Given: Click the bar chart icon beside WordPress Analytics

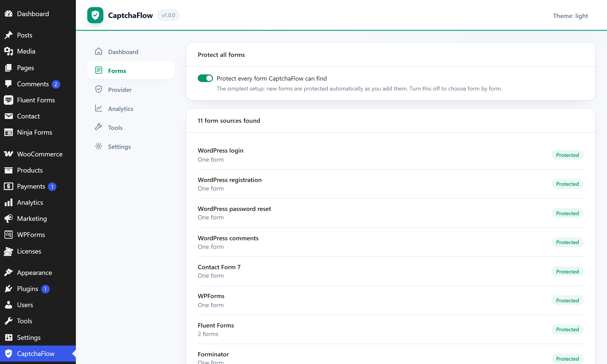Looking at the screenshot, I should pyautogui.click(x=9, y=203).
